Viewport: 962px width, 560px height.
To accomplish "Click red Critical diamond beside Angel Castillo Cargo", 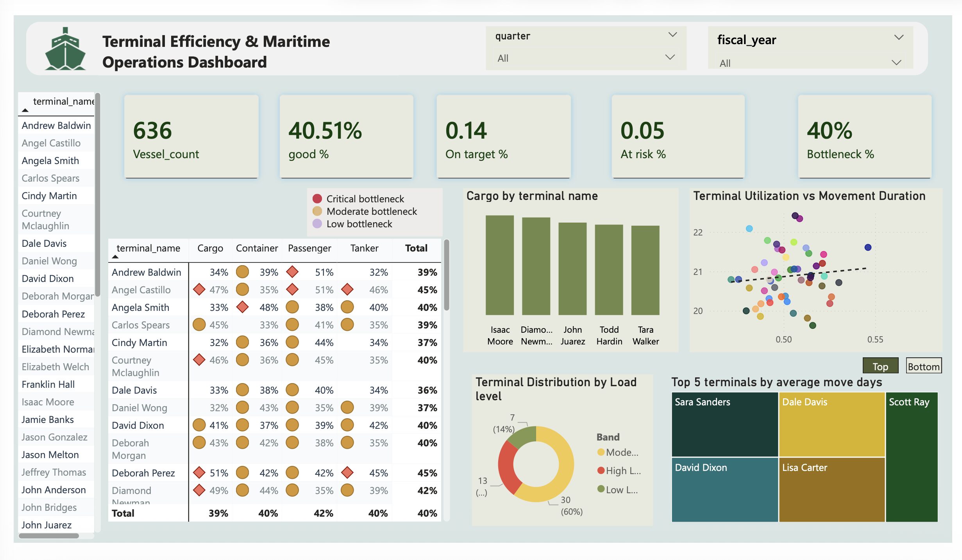I will click(x=199, y=290).
